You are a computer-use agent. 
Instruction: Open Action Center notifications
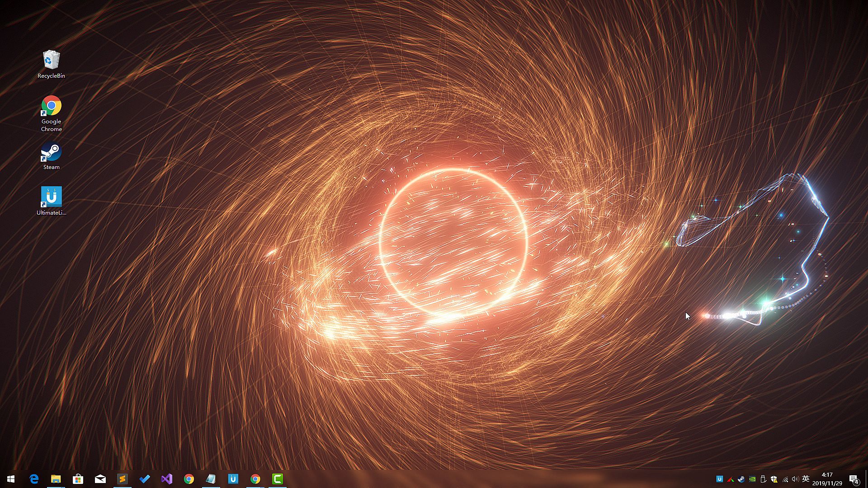[854, 479]
